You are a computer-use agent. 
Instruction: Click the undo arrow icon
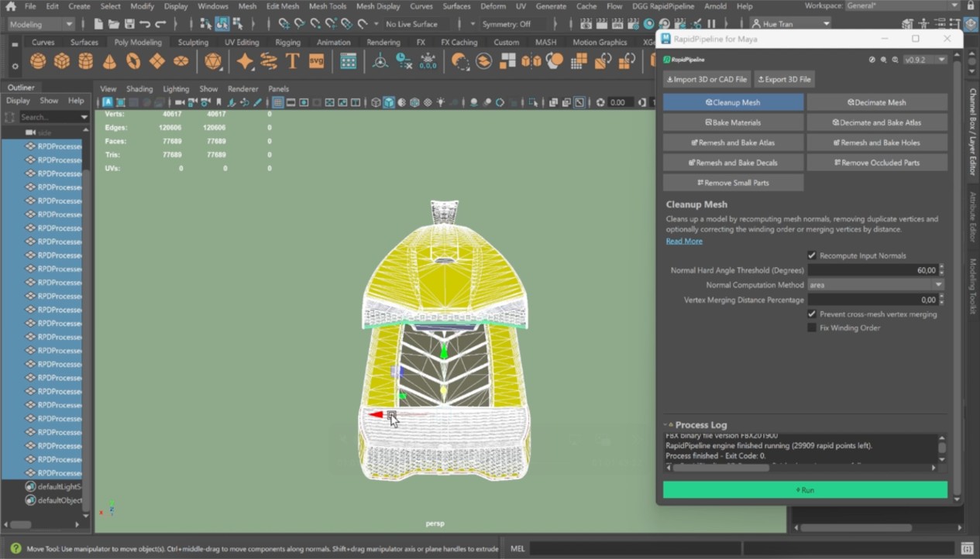pyautogui.click(x=144, y=24)
